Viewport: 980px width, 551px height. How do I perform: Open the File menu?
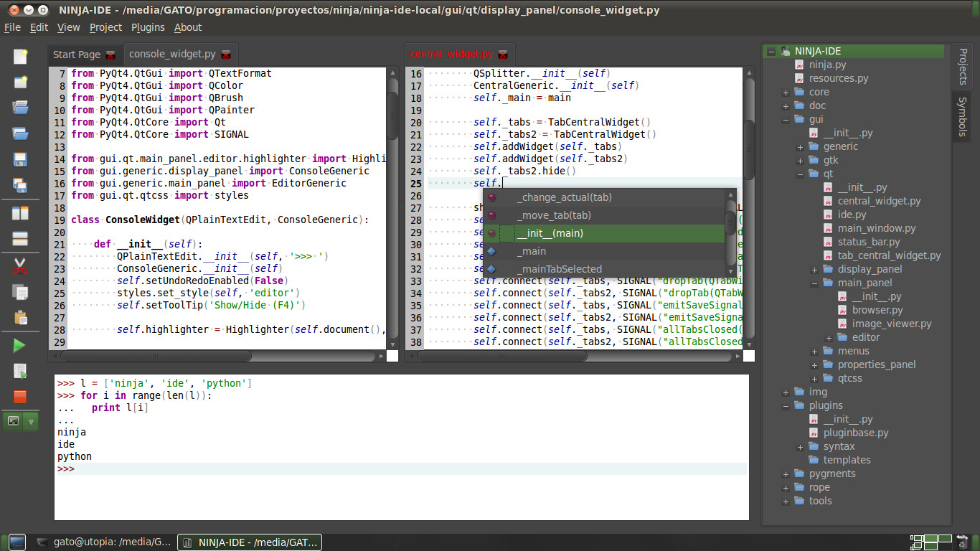(12, 27)
